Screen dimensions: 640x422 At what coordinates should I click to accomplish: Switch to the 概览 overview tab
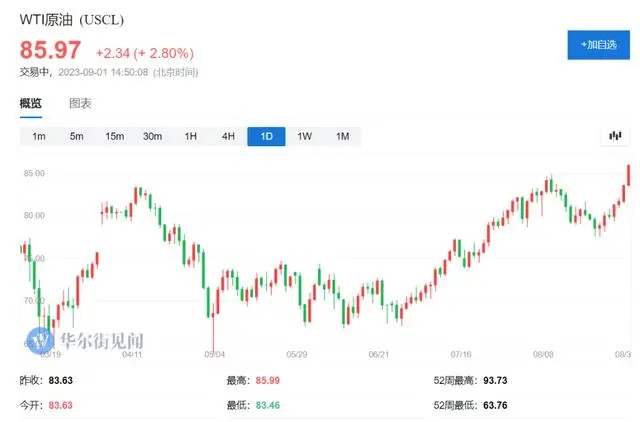tap(31, 103)
